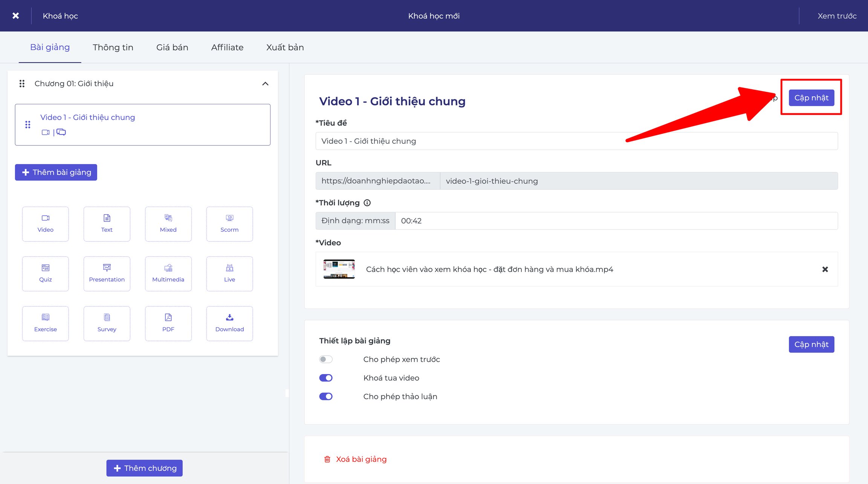Click the Thời lượng info icon
868x484 pixels.
[367, 203]
